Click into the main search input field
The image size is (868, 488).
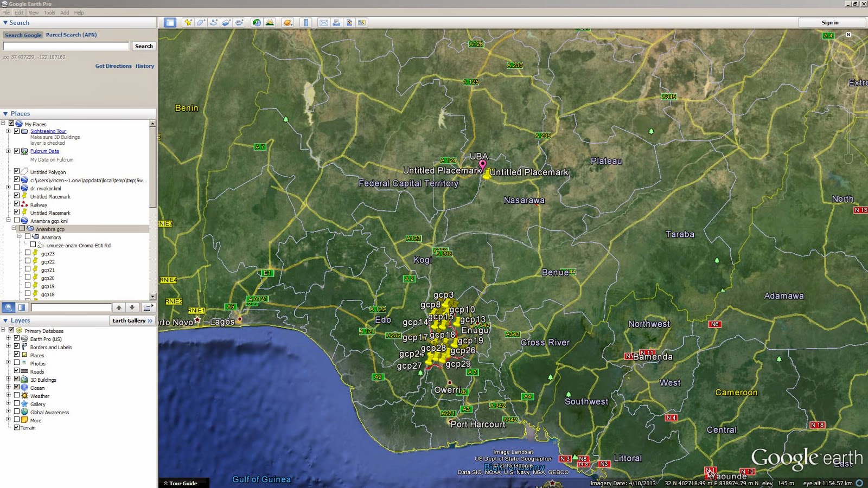point(66,46)
